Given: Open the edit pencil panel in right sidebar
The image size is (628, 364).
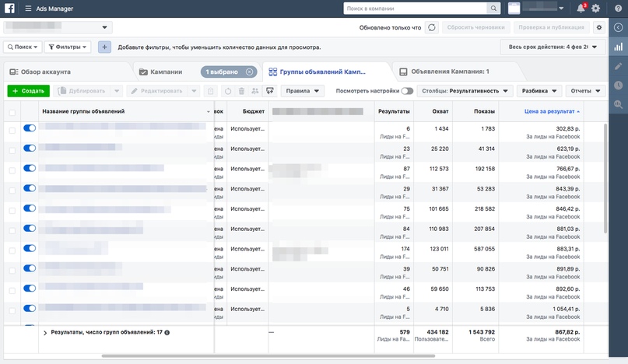Looking at the screenshot, I should point(619,66).
